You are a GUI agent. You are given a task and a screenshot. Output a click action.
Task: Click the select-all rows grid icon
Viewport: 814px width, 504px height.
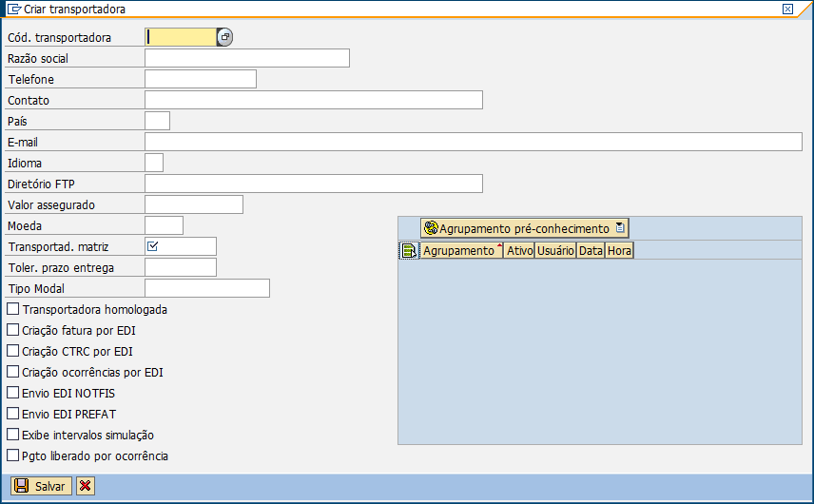pyautogui.click(x=409, y=251)
